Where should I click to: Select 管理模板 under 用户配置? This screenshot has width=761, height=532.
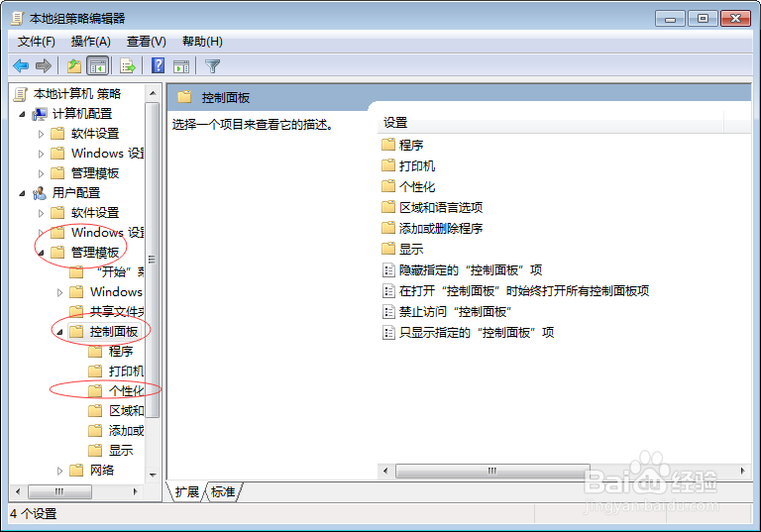pyautogui.click(x=95, y=253)
